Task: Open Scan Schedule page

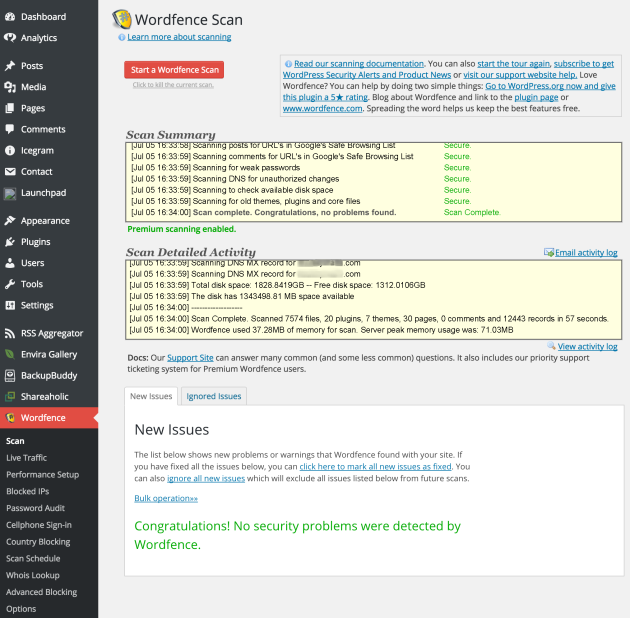Action: click(33, 559)
